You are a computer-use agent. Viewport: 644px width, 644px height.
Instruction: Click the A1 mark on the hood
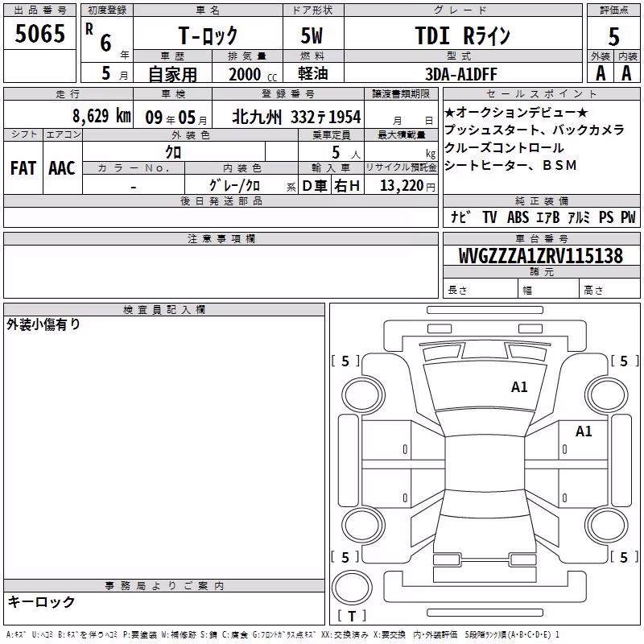519,387
